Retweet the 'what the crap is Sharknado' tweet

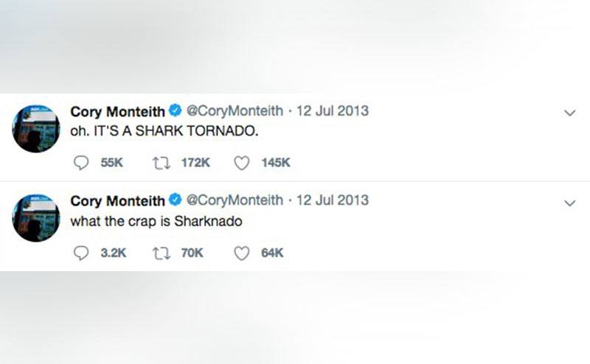click(x=160, y=253)
